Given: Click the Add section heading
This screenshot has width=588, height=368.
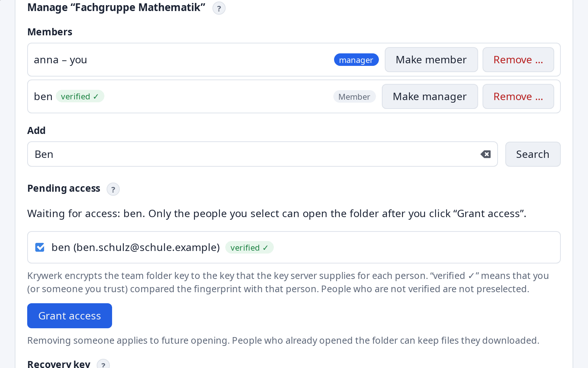Looking at the screenshot, I should tap(36, 131).
